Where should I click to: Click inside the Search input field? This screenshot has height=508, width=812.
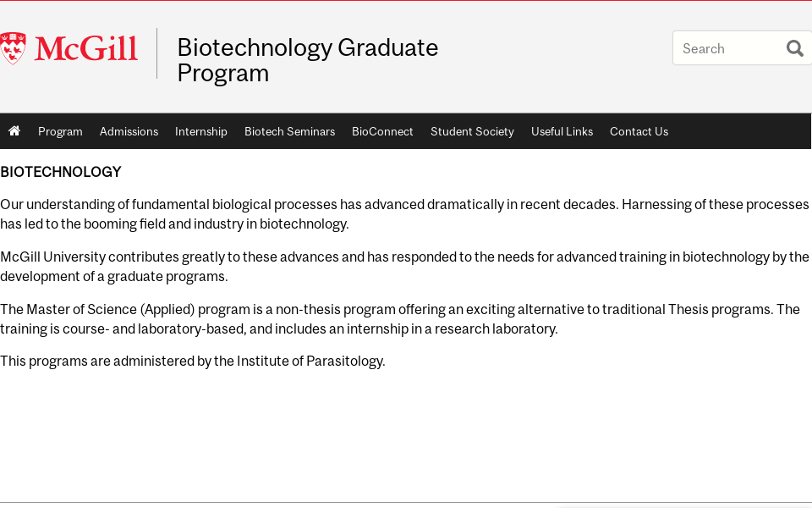[x=727, y=48]
